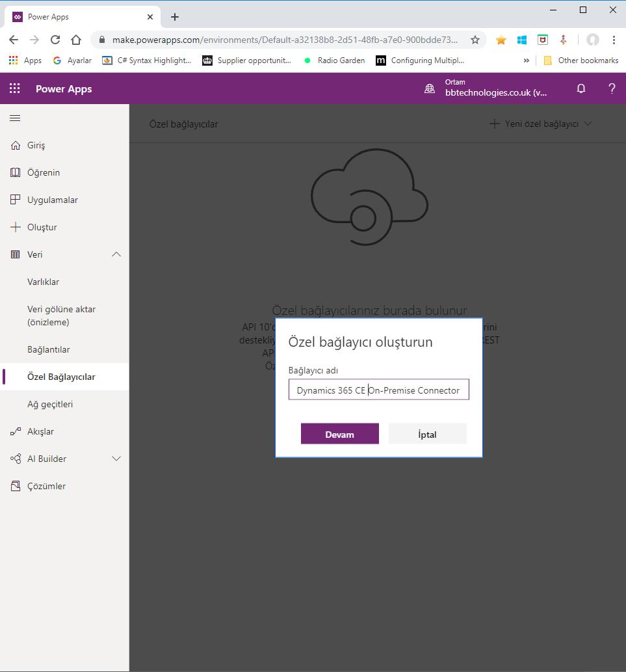Click the Akışlar flow icon
626x672 pixels.
(16, 431)
